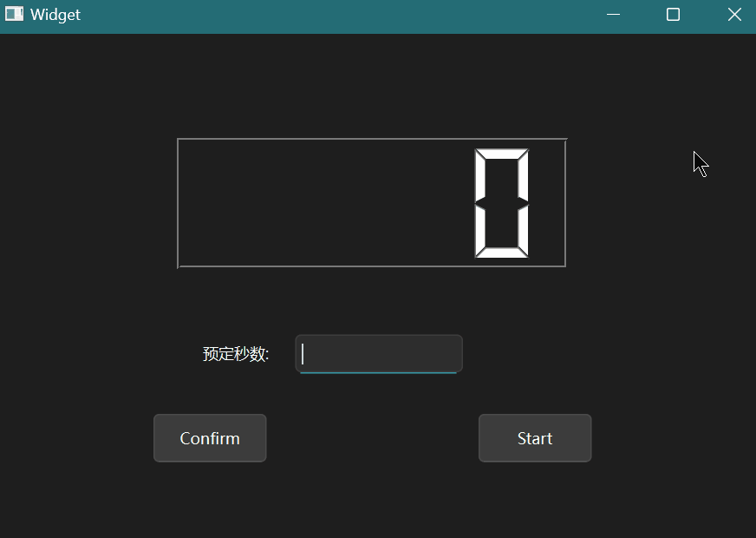The image size is (756, 538).
Task: Click the "Widget" window title text
Action: [x=55, y=15]
